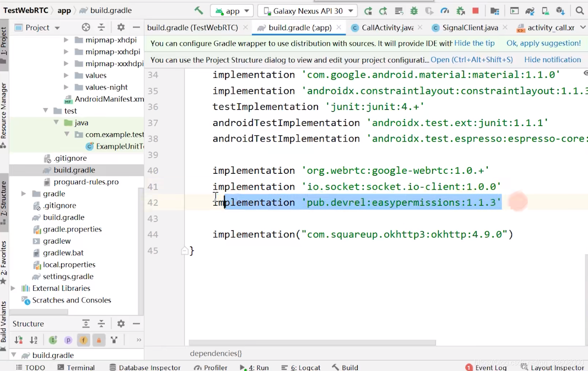This screenshot has height=371, width=588.
Task: Open the Profile app gauge icon
Action: [x=444, y=11]
